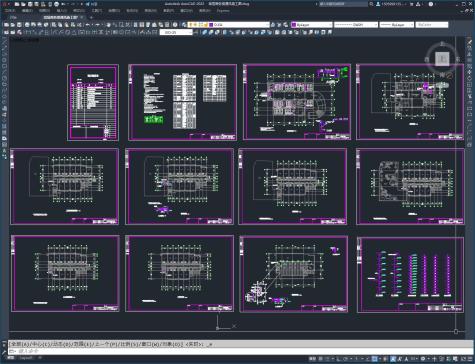Viewport: 475px width, 364px height.
Task: Select the Erase tool in Modify toolbar
Action: tap(470, 42)
